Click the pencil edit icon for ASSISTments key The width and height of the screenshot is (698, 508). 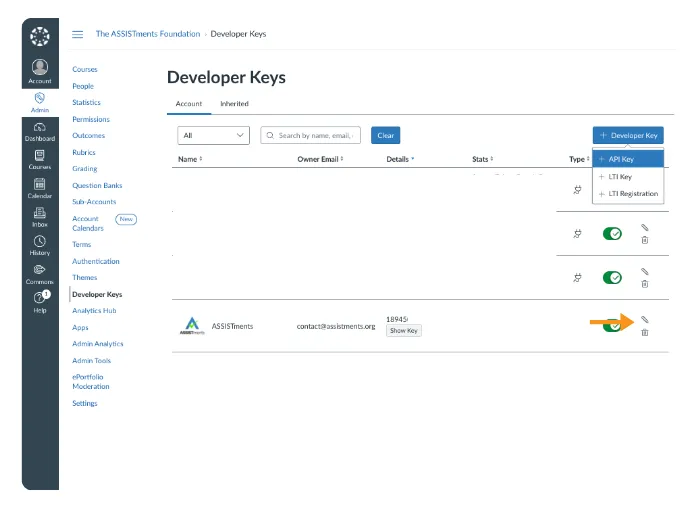[x=645, y=319]
